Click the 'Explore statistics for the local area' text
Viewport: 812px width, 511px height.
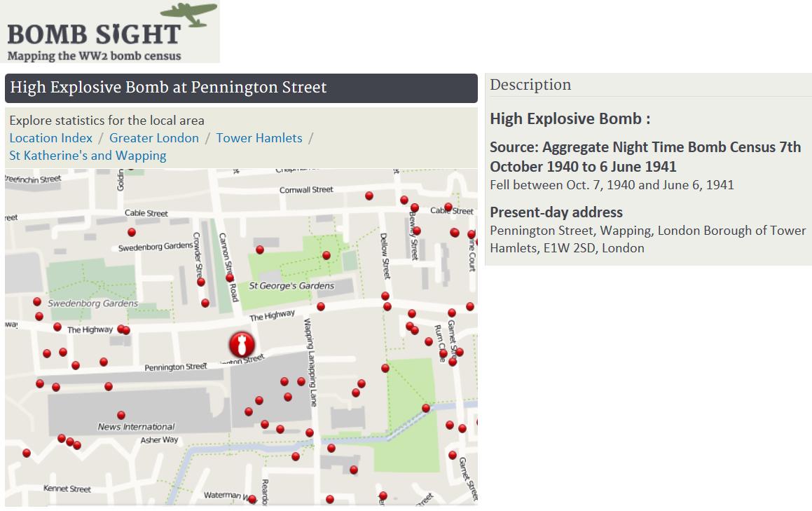(106, 121)
